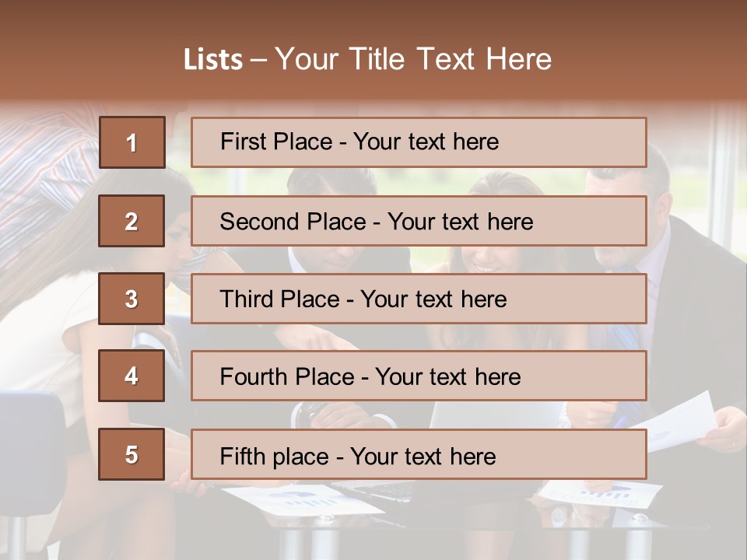This screenshot has width=747, height=560.
Task: Select the Third Place text box
Action: point(419,299)
